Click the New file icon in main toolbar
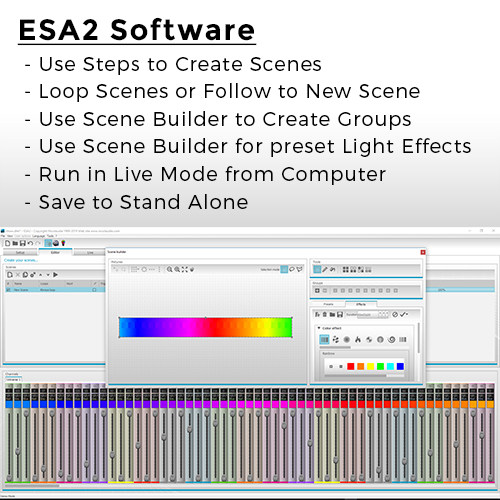Screen dimensions: 500x500 tap(8, 243)
